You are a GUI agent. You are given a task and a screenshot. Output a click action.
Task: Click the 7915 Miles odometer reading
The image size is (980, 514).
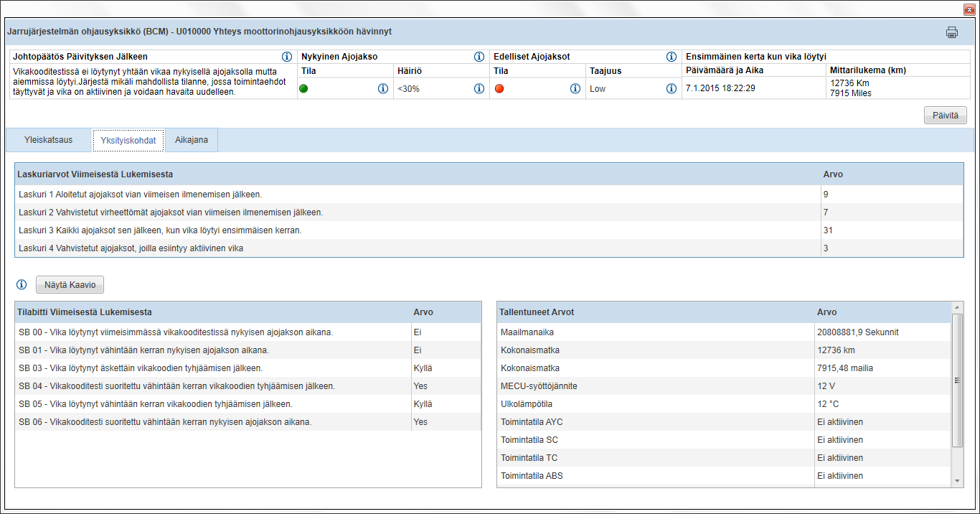point(851,93)
